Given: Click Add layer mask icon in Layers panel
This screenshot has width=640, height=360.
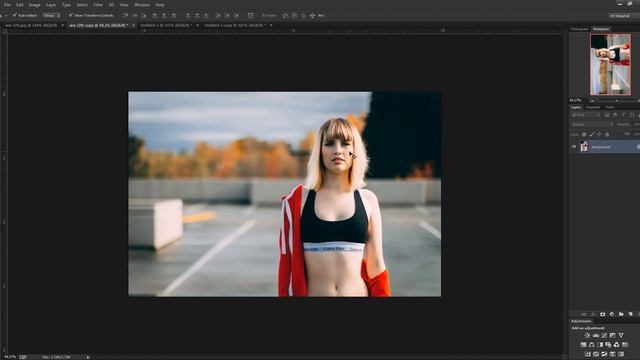Looking at the screenshot, I should click(x=602, y=314).
